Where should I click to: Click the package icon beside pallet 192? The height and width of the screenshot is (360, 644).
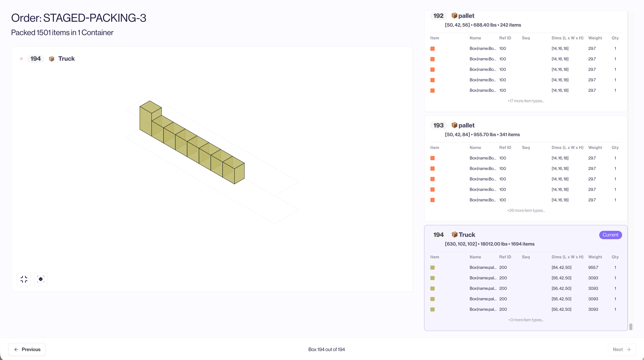click(454, 16)
